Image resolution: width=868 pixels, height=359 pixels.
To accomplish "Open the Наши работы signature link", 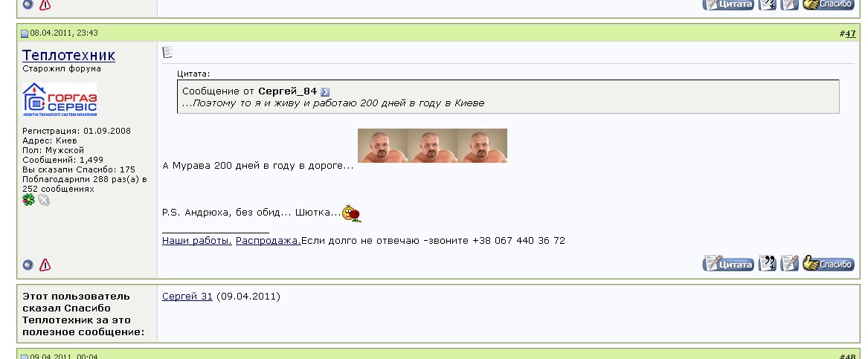I will point(197,241).
